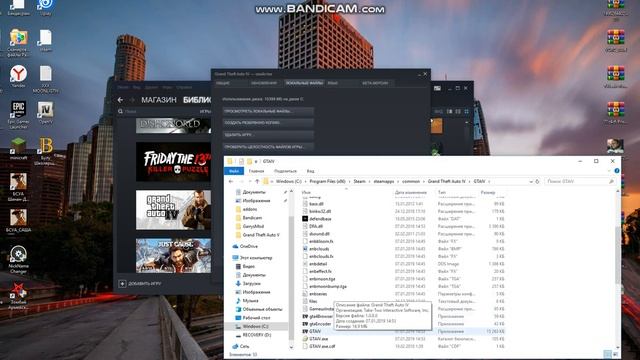Go up one folder level in Explorer
The width and height of the screenshot is (640, 360).
point(257,181)
